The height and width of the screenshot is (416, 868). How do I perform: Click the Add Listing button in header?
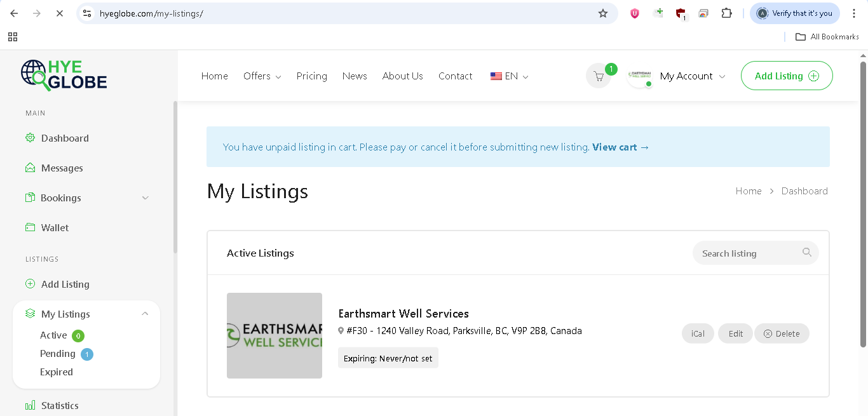pos(786,76)
